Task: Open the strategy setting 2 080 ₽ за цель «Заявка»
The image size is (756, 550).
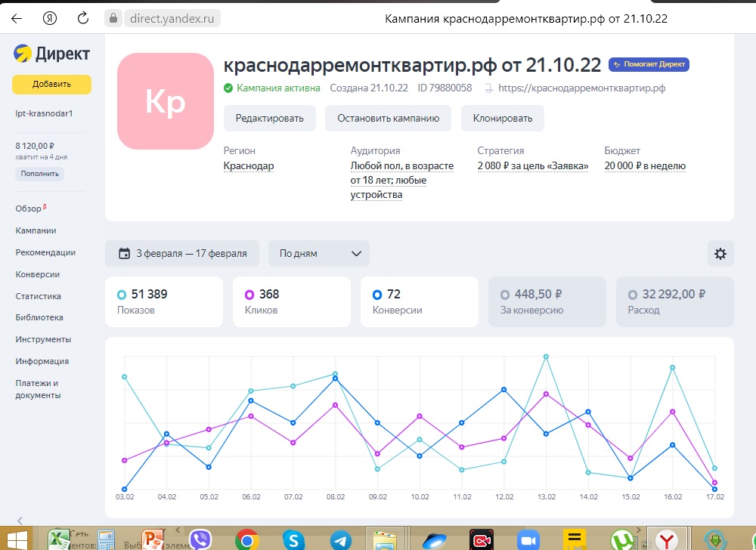Action: [x=532, y=166]
